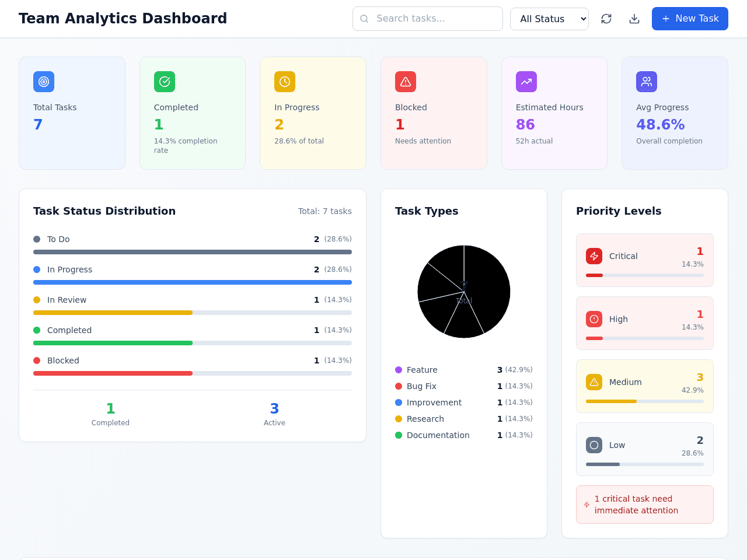Click the Completed green status bar
Screen dimensions: 747x560
point(193,343)
